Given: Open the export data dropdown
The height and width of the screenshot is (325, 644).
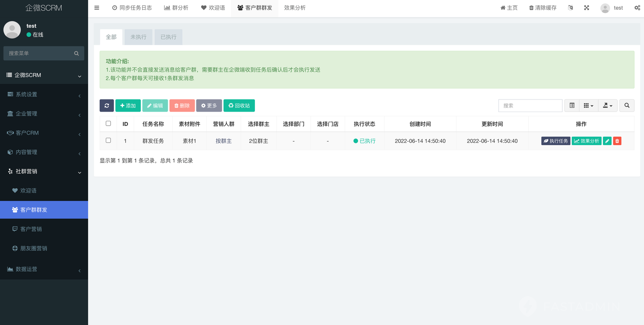Looking at the screenshot, I should (607, 106).
